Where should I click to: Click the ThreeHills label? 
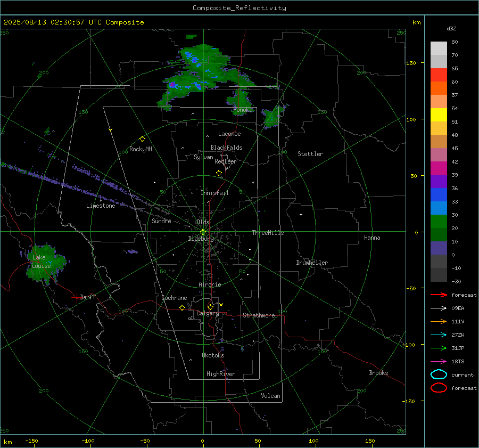point(268,233)
